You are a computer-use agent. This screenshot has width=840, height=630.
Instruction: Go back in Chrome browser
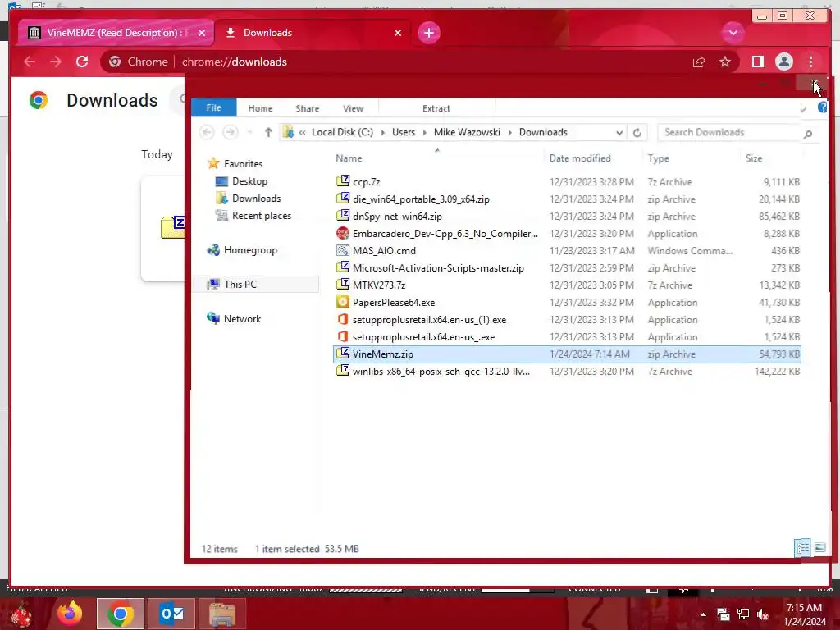[30, 62]
